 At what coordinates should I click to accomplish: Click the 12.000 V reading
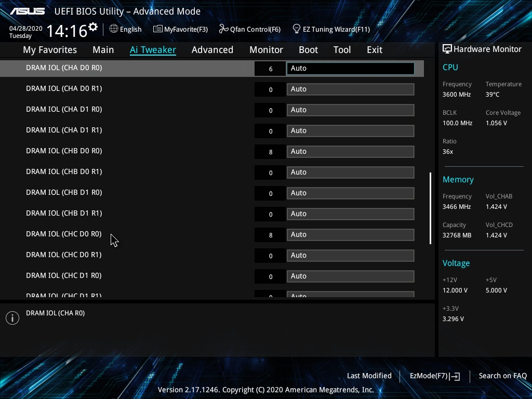pos(455,290)
